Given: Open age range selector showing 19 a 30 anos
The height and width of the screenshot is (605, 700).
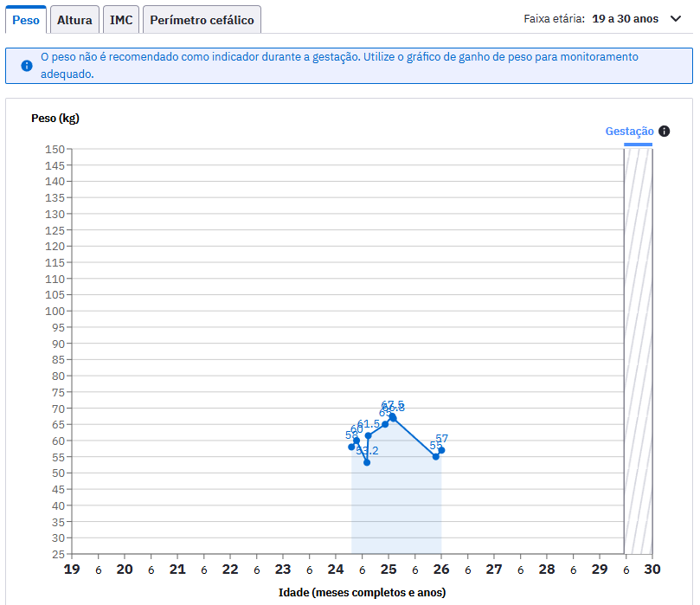Looking at the screenshot, I should [625, 19].
